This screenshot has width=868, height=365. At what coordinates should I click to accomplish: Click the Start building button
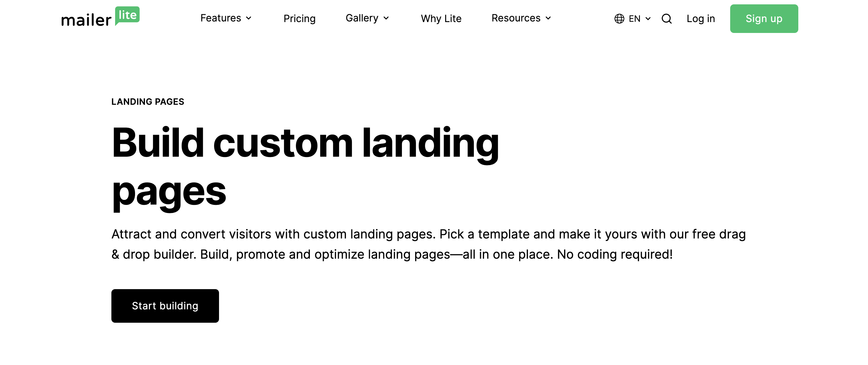click(x=165, y=305)
